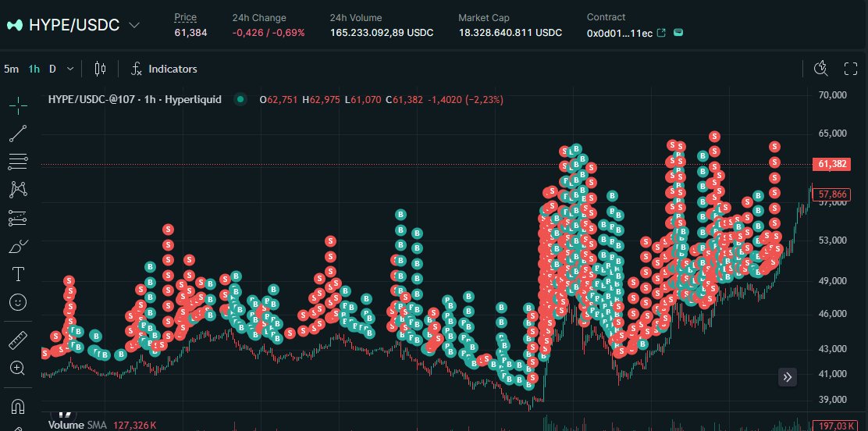Click the 127,326 K volume SMA value

point(134,426)
